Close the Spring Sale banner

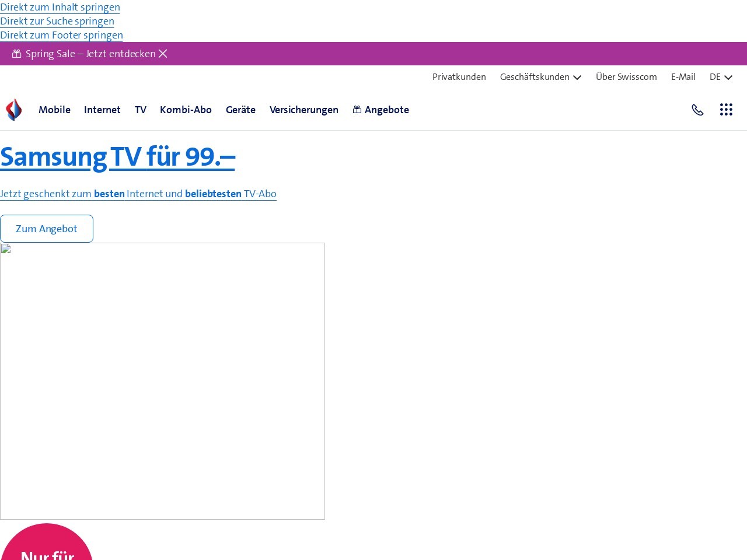[163, 54]
